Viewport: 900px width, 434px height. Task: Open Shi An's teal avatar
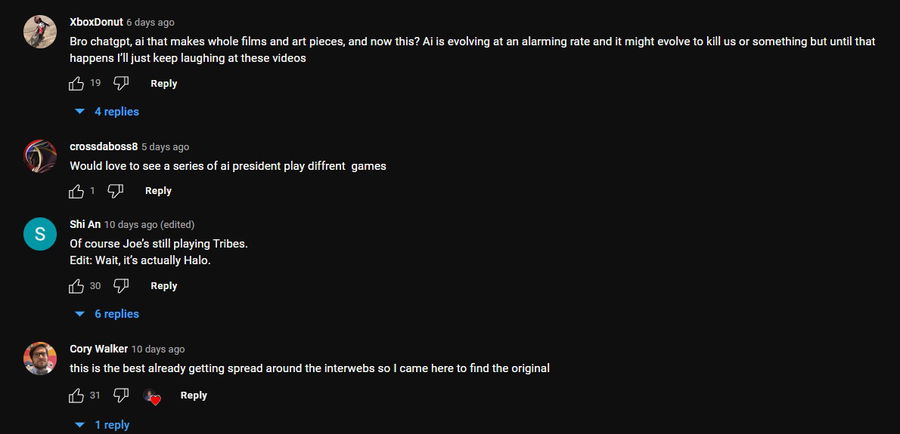(39, 234)
